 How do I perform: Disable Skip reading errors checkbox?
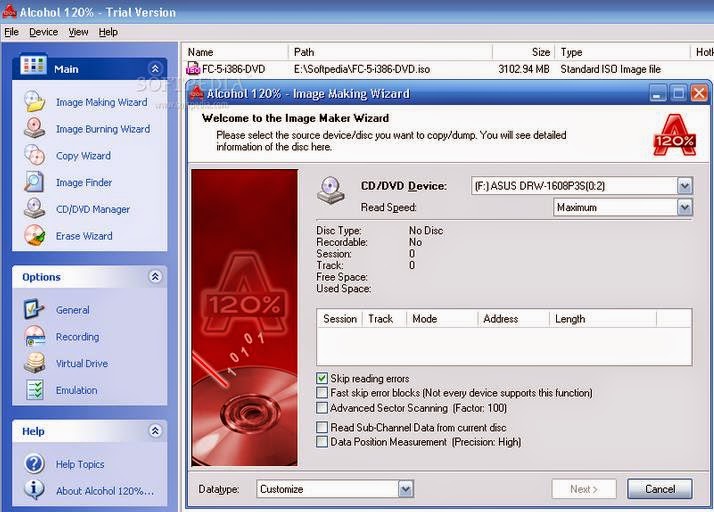pos(322,378)
